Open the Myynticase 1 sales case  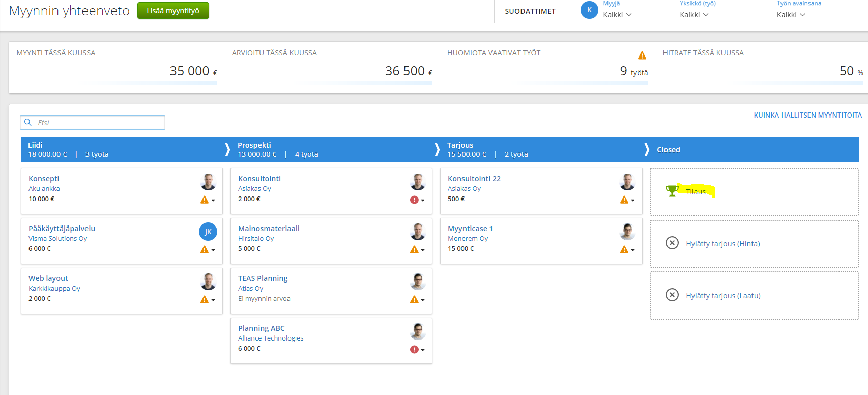point(470,229)
